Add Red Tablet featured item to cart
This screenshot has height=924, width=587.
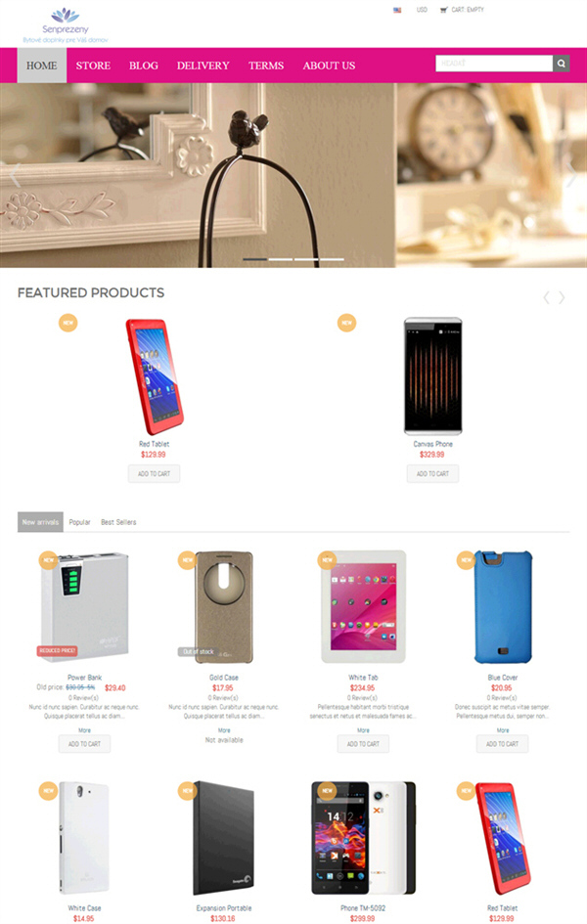click(x=154, y=474)
